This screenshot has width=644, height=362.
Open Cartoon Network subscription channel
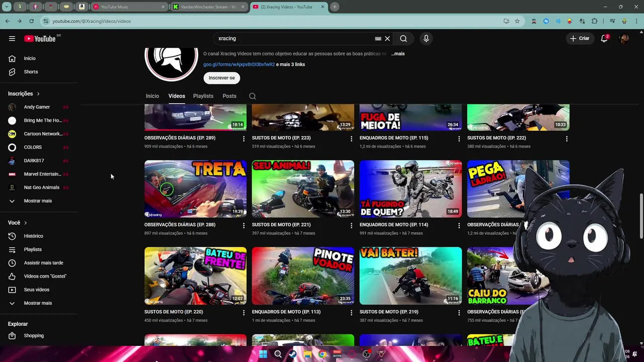tap(38, 134)
